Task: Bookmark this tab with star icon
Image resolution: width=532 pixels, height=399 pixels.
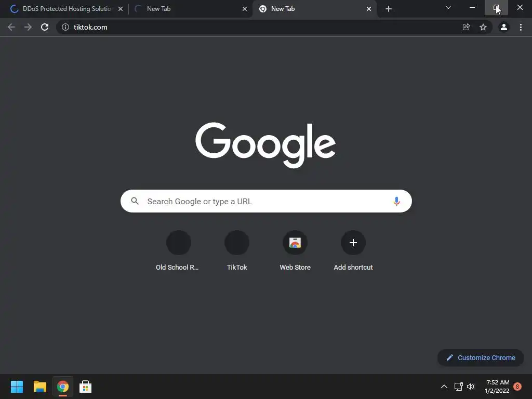Action: click(483, 27)
